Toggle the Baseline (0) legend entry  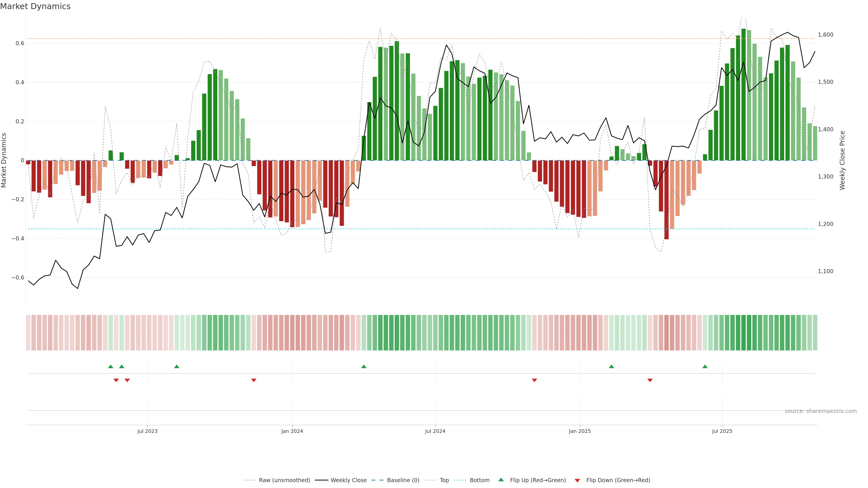pos(403,480)
